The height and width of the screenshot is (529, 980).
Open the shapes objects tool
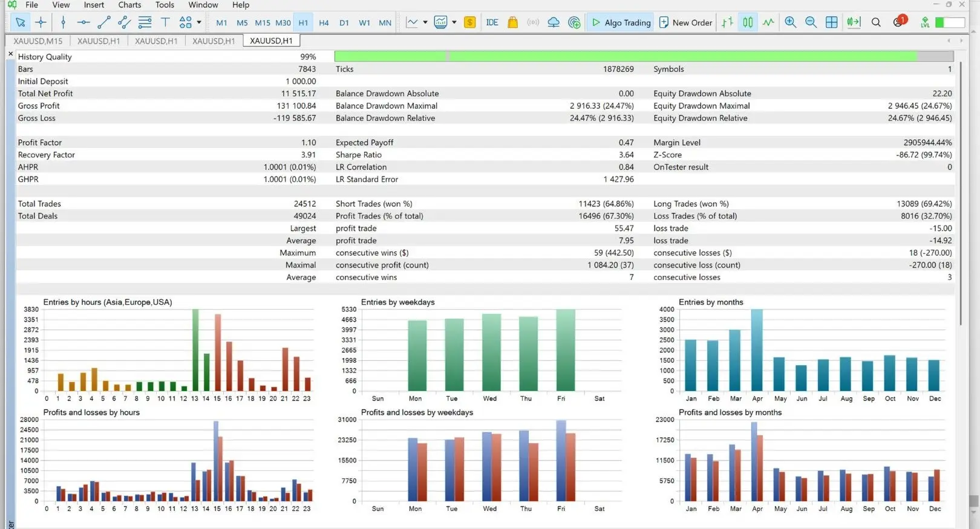click(185, 22)
